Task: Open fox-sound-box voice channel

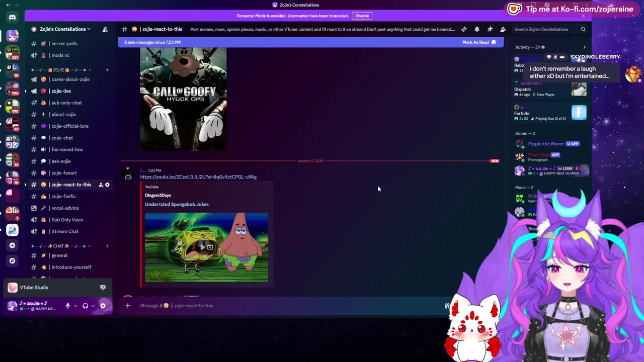Action: coord(70,149)
